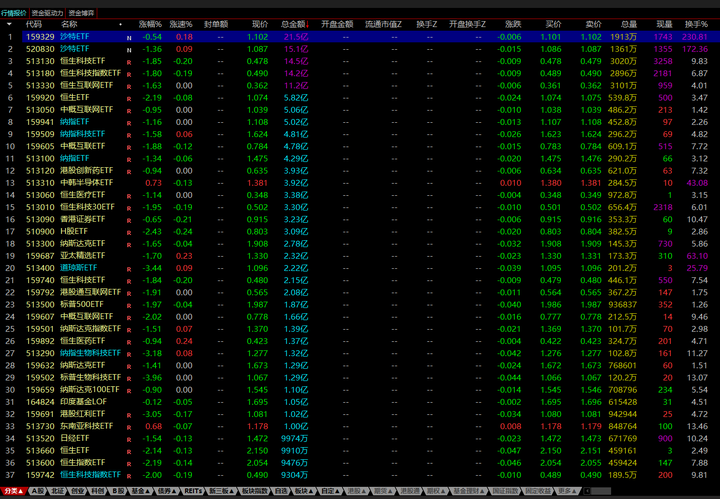Select 换手Z column header
This screenshot has width=720, height=499.
427,24
